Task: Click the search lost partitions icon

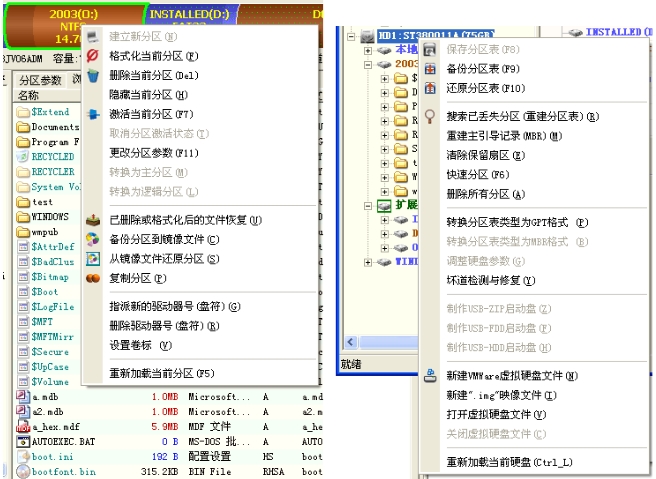Action: [430, 116]
